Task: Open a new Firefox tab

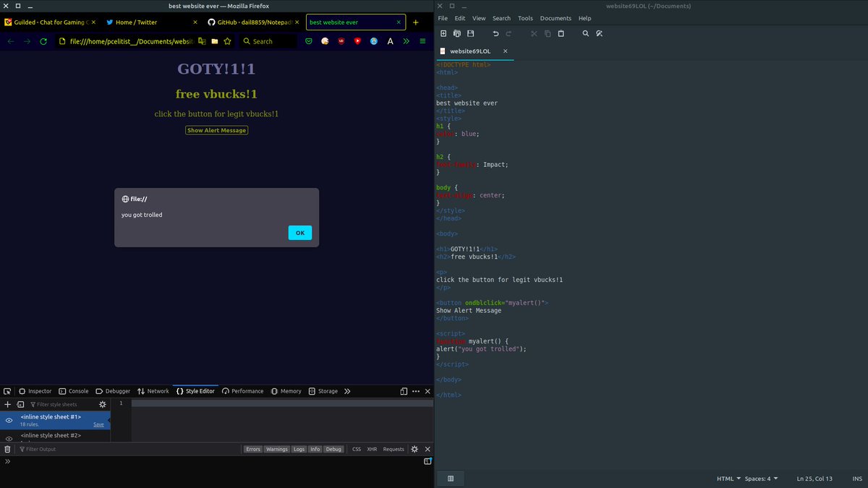Action: tap(415, 22)
